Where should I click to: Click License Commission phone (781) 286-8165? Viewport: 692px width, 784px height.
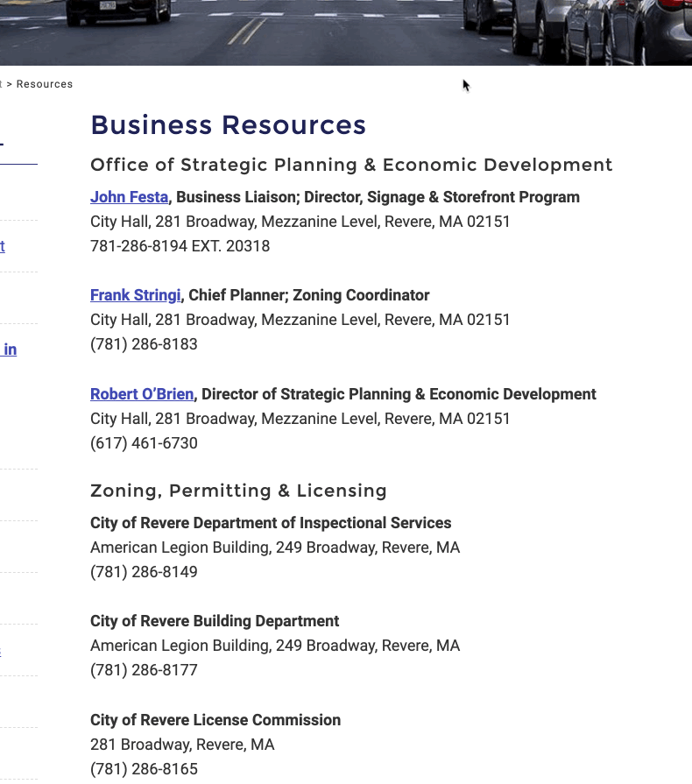click(x=144, y=769)
